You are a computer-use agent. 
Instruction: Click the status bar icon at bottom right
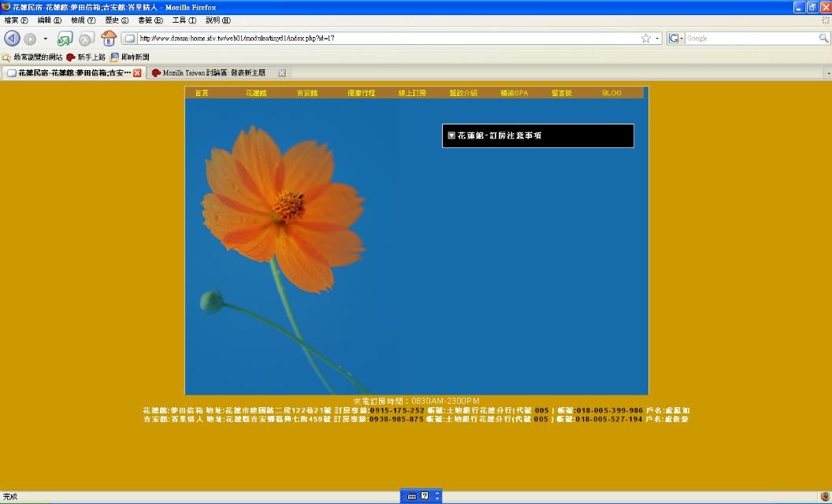(824, 497)
